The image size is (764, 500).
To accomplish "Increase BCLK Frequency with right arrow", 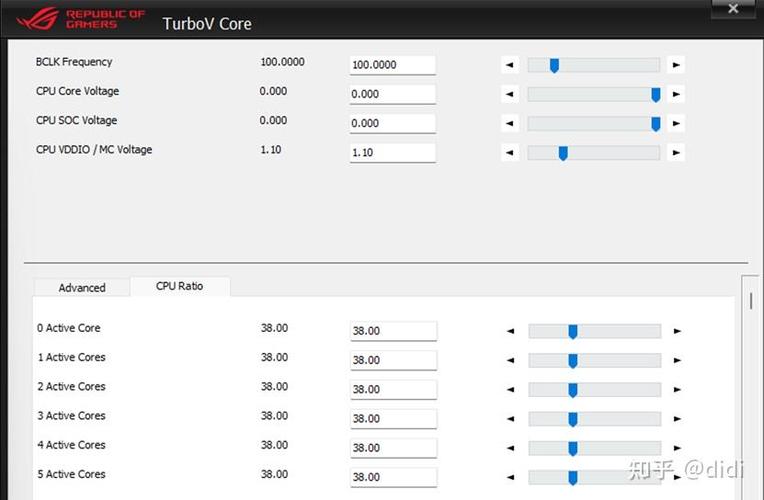I will pyautogui.click(x=676, y=65).
